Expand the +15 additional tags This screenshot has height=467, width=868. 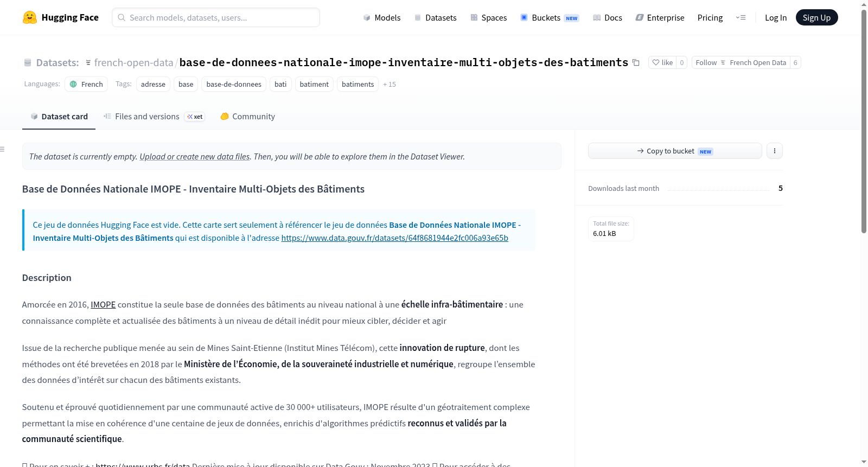(x=390, y=85)
